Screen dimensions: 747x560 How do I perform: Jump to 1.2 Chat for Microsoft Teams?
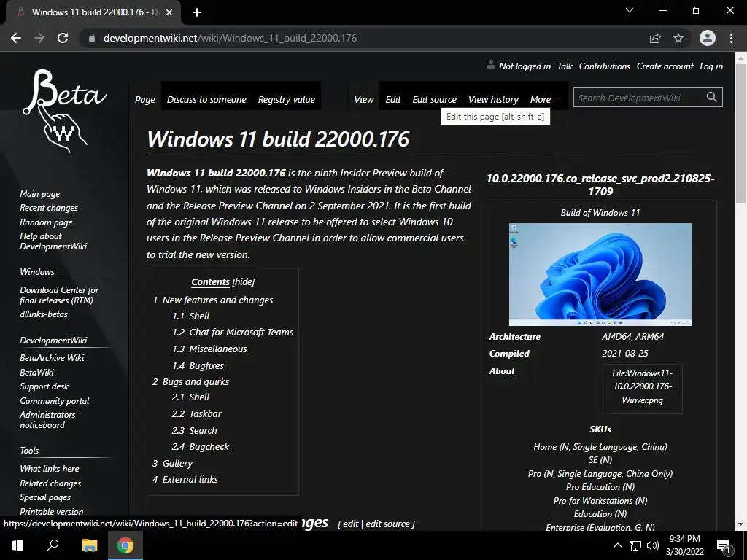point(233,332)
